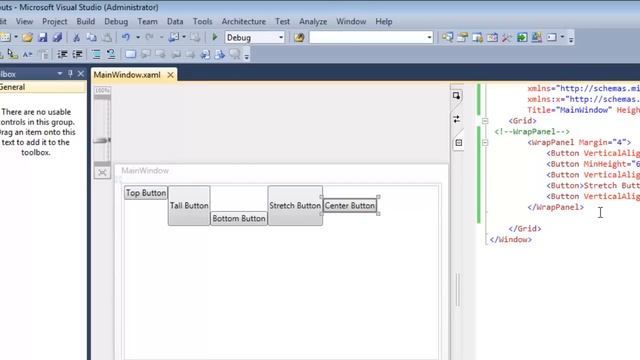Save the current file with the floppy icon
The height and width of the screenshot is (360, 640).
pos(42,38)
